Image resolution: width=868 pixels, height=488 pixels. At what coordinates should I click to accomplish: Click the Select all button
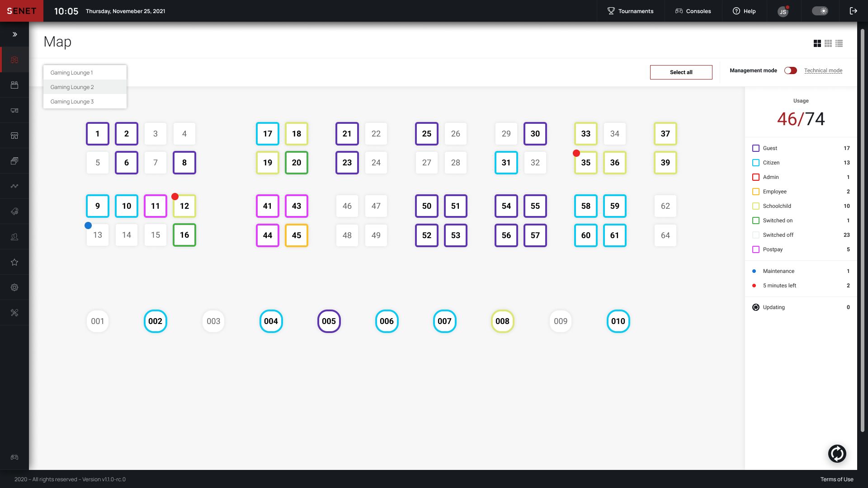(x=681, y=72)
